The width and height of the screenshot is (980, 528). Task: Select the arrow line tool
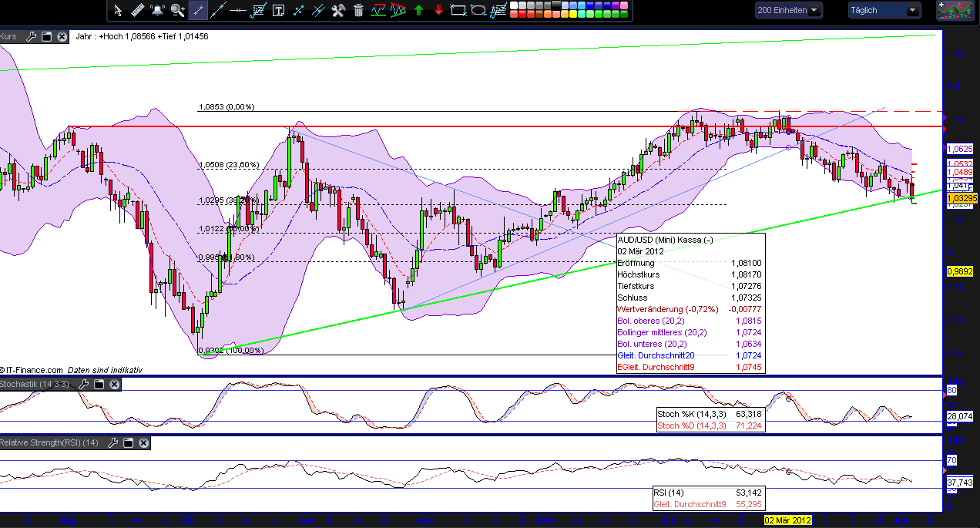(298, 10)
